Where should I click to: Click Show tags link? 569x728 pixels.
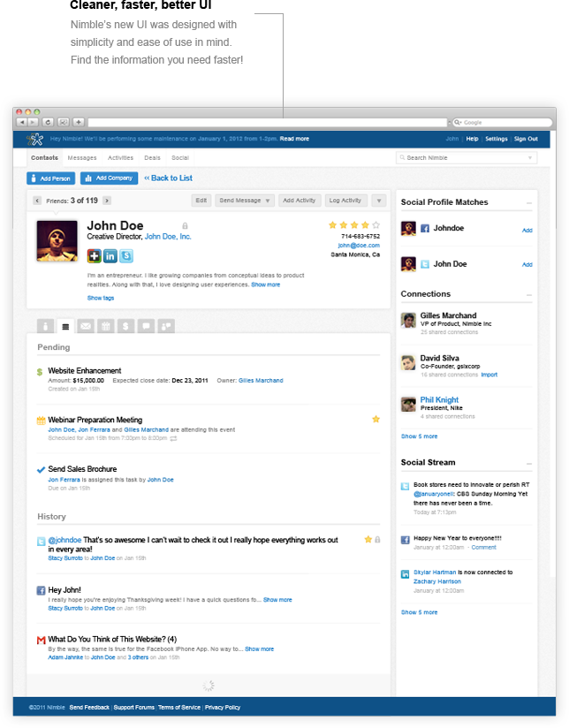coord(101,298)
